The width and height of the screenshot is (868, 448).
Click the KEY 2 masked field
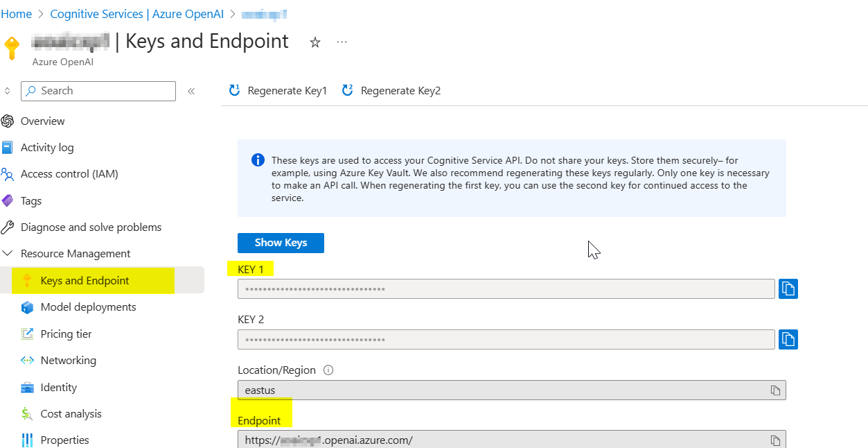point(506,339)
